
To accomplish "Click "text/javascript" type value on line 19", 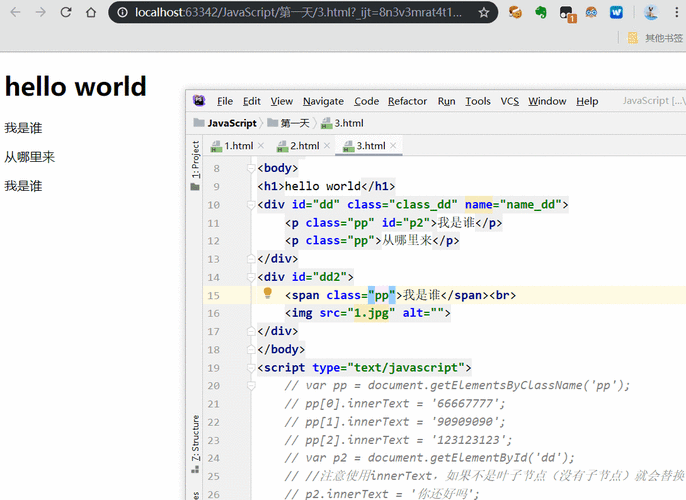I will click(x=406, y=367).
